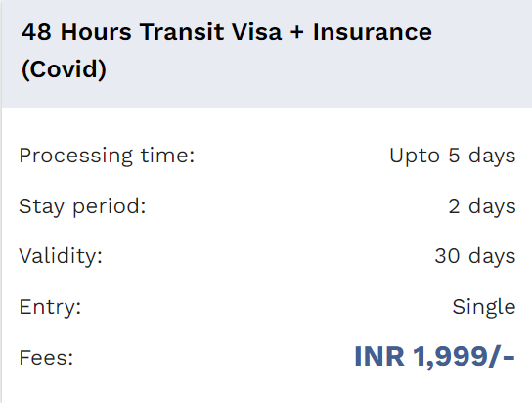Select the "Entry:" label

[50, 307]
